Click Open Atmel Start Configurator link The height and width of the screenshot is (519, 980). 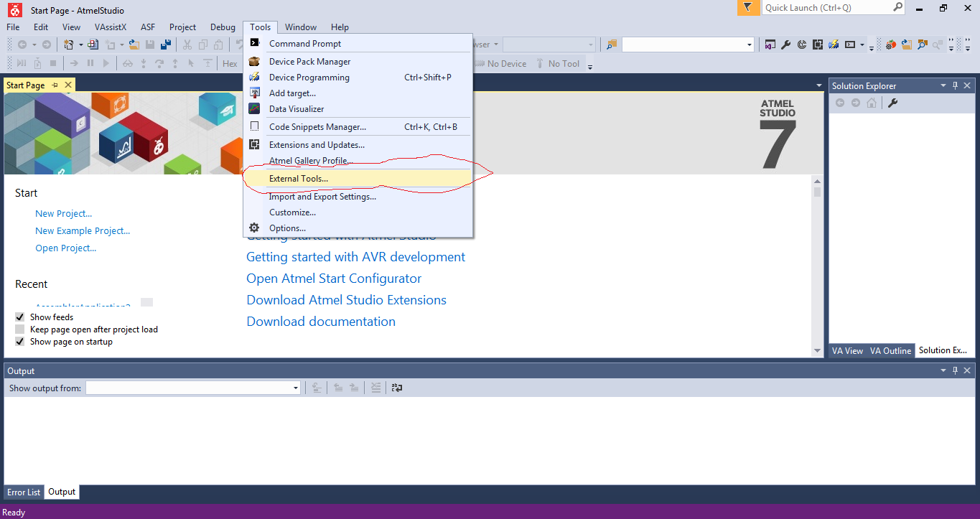tap(334, 278)
